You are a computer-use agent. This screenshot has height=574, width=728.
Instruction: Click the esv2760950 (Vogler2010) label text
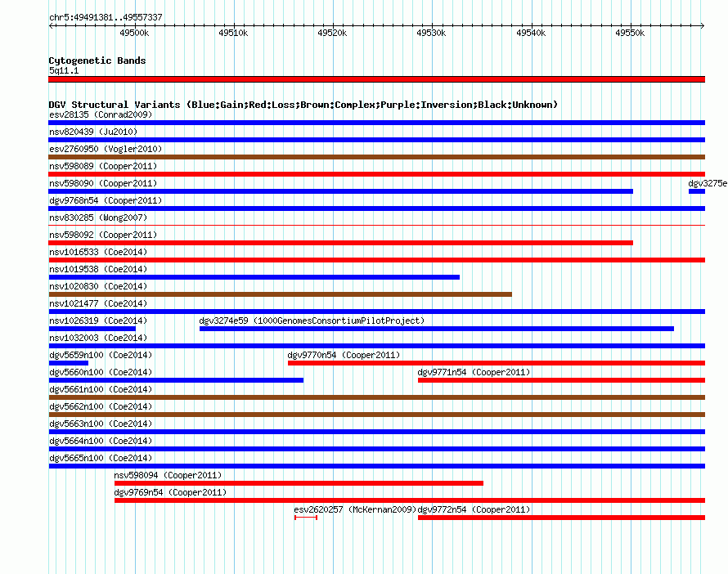click(x=106, y=149)
